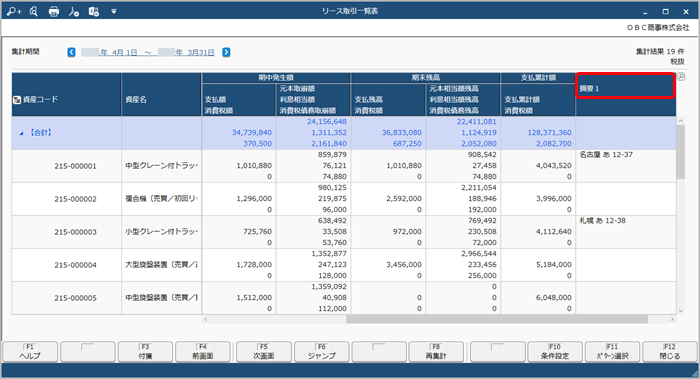
Task: Click total payment value 34,739,840
Action: pyautogui.click(x=252, y=133)
